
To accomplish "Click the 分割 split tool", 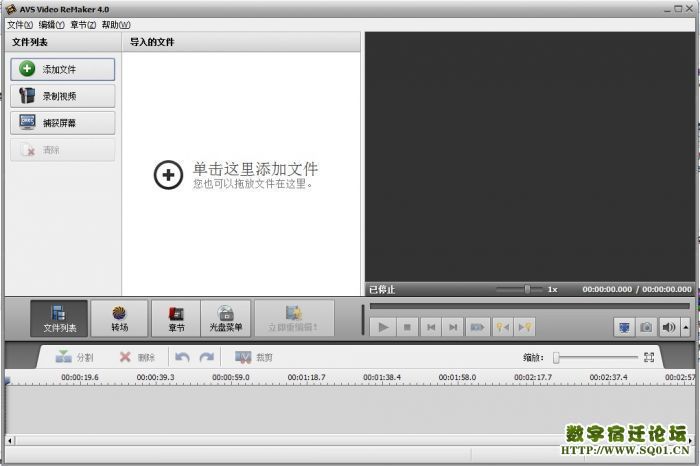I will click(74, 357).
